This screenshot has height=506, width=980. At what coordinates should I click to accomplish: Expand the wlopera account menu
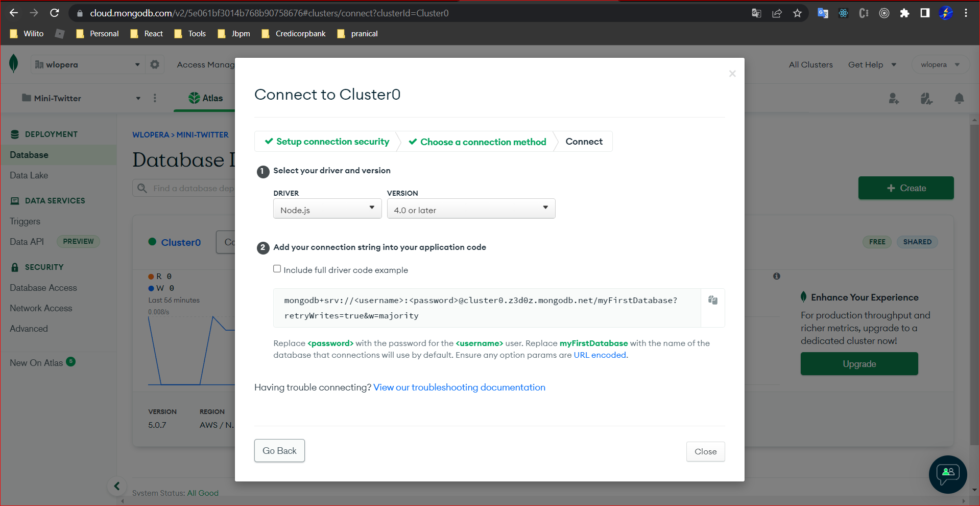940,64
